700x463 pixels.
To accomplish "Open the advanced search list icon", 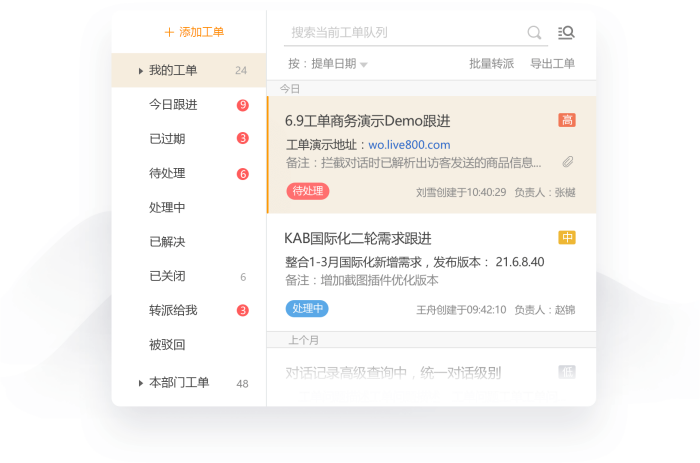I will click(x=566, y=33).
